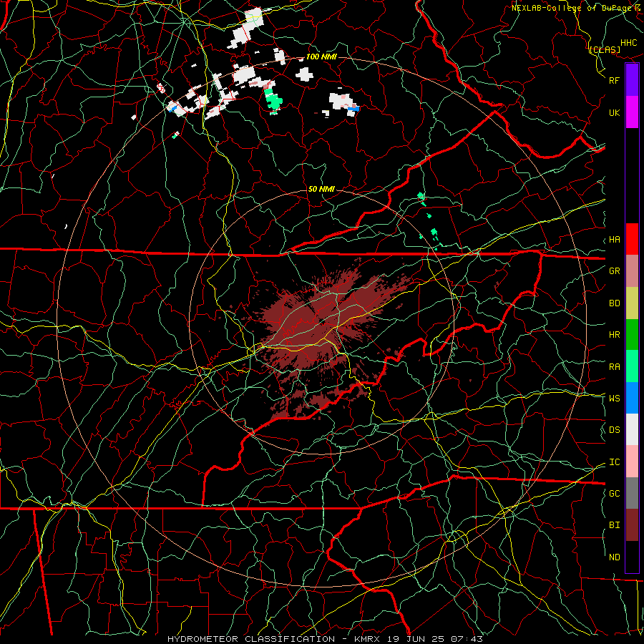Click the ND legend label
The height and width of the screenshot is (644, 644).
614,557
